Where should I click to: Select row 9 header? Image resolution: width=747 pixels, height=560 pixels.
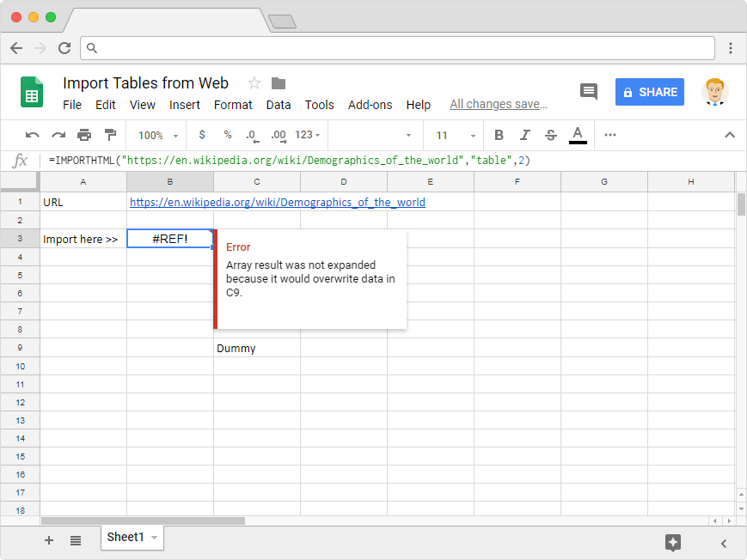pyautogui.click(x=20, y=348)
